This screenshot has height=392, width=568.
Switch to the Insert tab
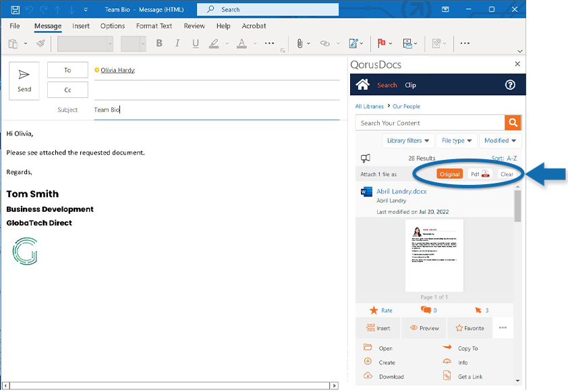(x=81, y=26)
